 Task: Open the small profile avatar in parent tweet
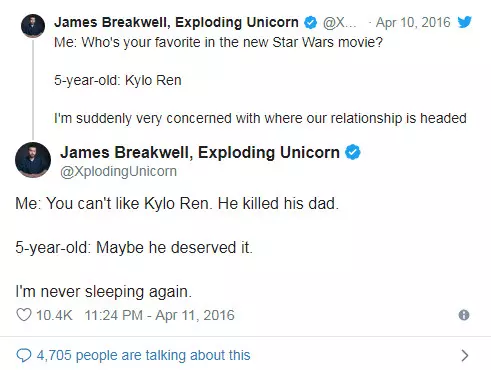tap(33, 26)
